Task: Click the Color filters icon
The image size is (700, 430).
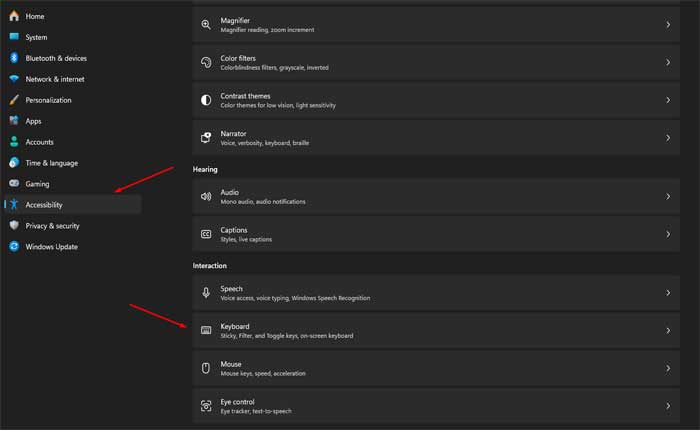Action: click(206, 62)
